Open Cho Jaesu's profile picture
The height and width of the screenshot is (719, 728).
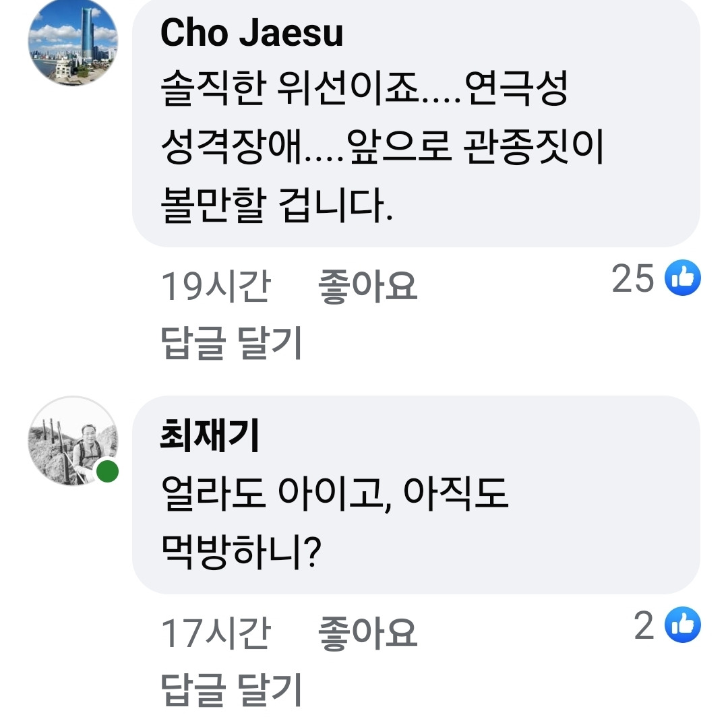(x=73, y=42)
